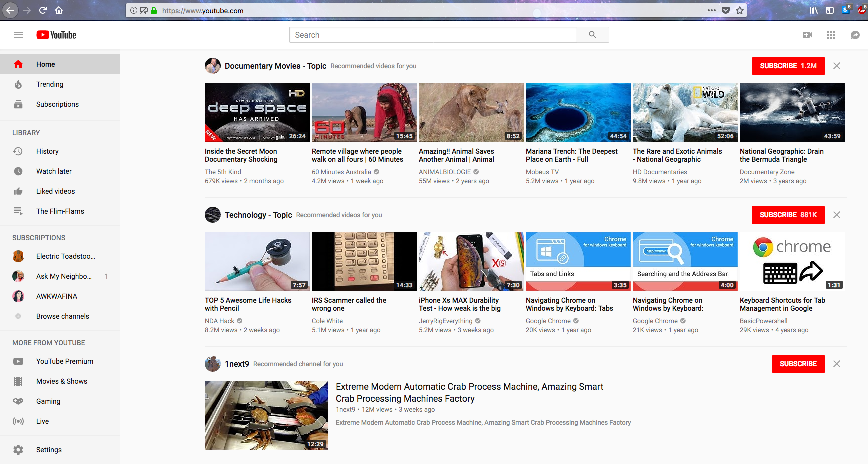Open Extreme Modern Automatic Crab video title
The image size is (868, 464).
click(469, 393)
